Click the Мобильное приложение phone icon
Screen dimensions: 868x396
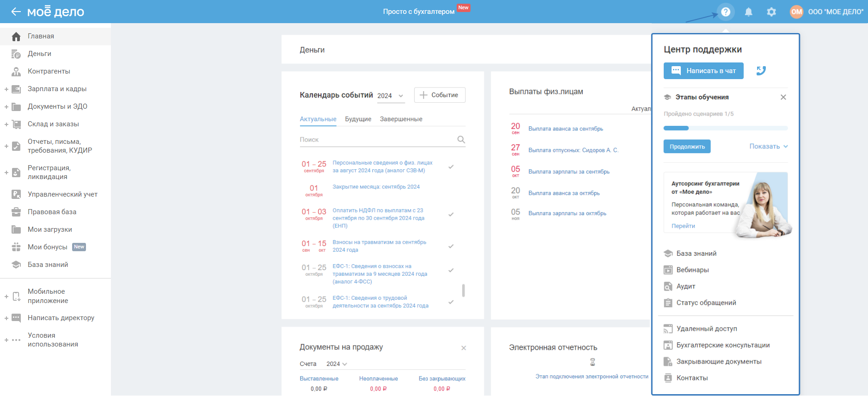[x=16, y=296]
